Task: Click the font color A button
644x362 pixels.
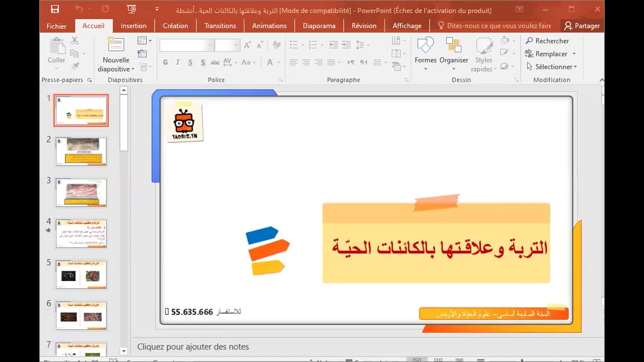Action: [x=270, y=62]
